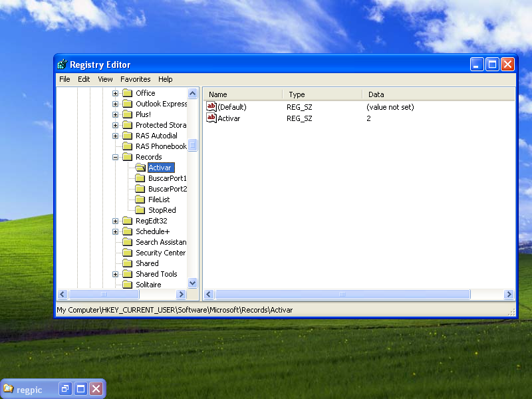Maximize the regpic window

pyautogui.click(x=80, y=388)
